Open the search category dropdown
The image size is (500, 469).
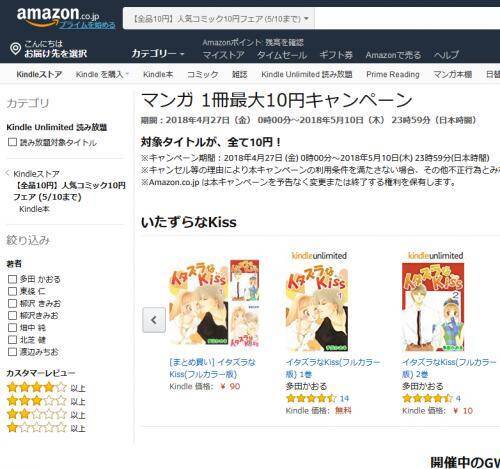coord(219,19)
